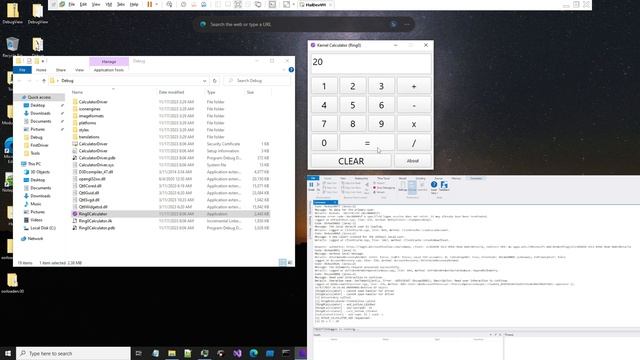Viewport: 640px width, 360px height.
Task: Switch Explorer to large icons view icon
Action: point(290,262)
